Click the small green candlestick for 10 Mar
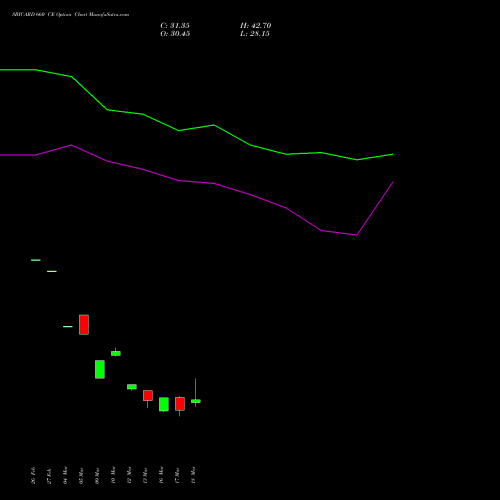Viewport: 500px width, 500px height. pyautogui.click(x=116, y=353)
